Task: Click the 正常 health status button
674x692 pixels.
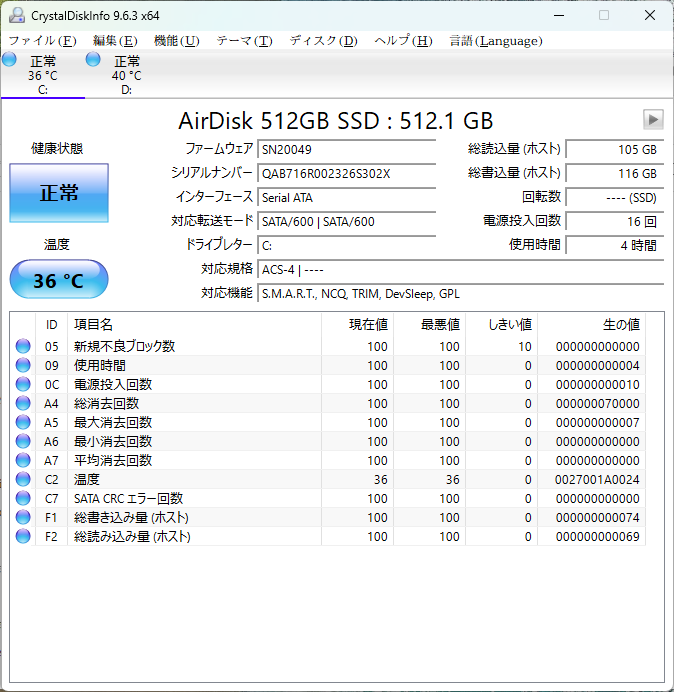Action: (59, 193)
